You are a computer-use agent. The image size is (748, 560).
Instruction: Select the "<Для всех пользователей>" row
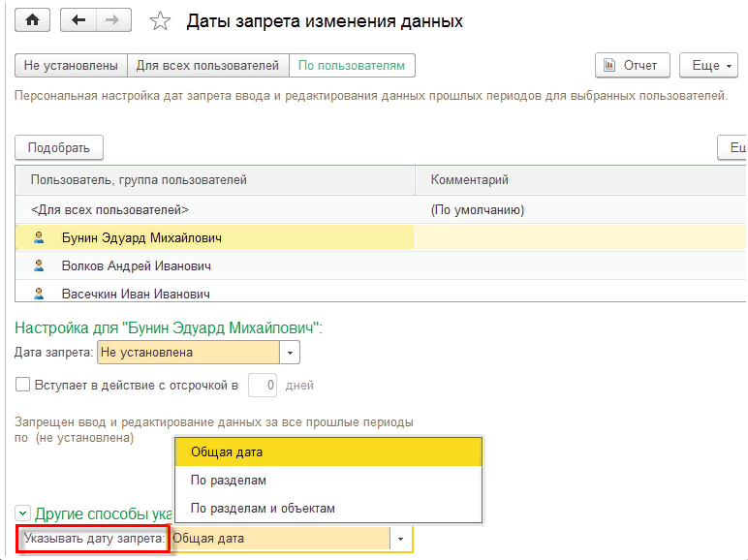pyautogui.click(x=109, y=209)
